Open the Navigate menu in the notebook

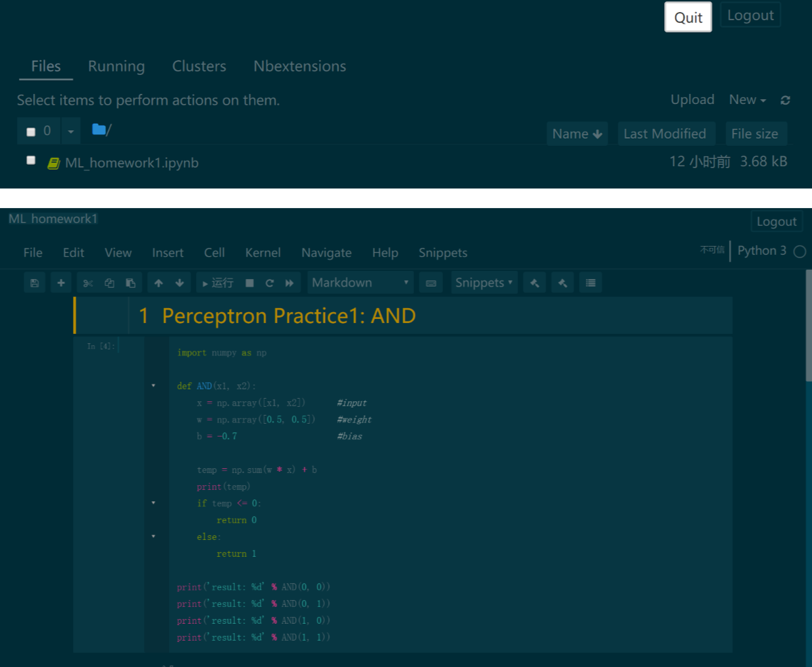[x=326, y=253]
